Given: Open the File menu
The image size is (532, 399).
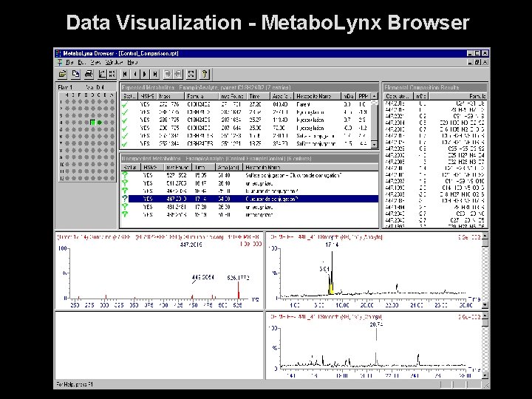Looking at the screenshot, I should [x=69, y=62].
